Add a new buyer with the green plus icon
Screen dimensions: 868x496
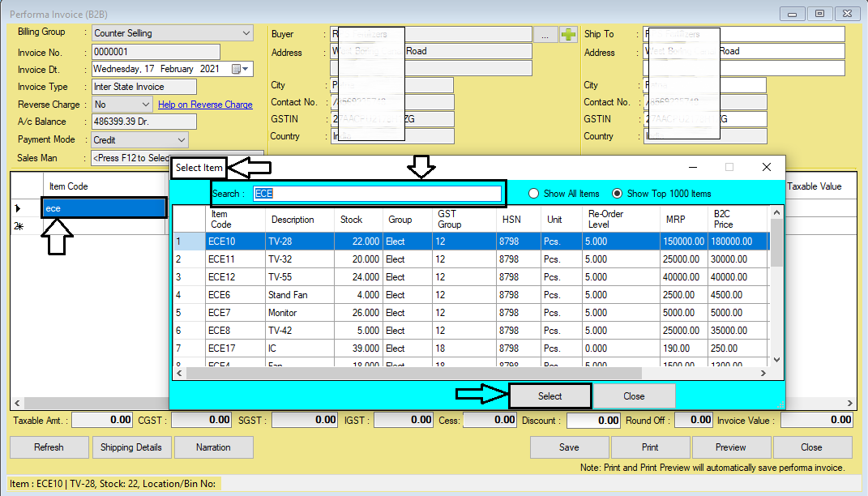[567, 33]
